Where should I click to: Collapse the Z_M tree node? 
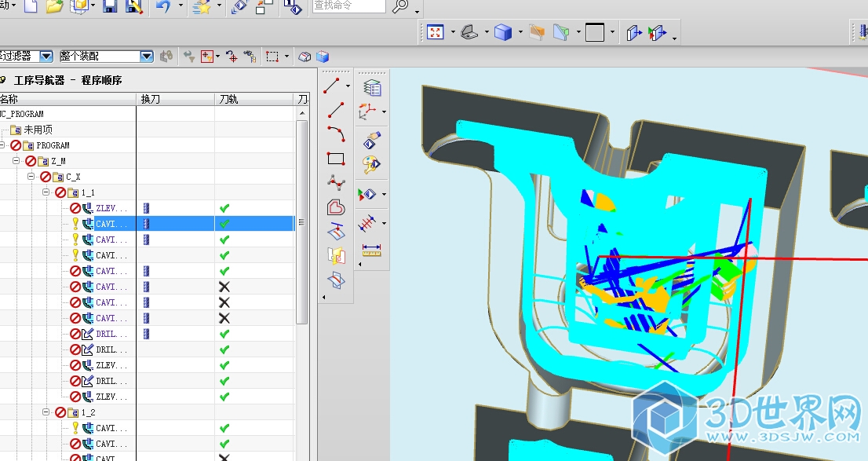tap(16, 161)
